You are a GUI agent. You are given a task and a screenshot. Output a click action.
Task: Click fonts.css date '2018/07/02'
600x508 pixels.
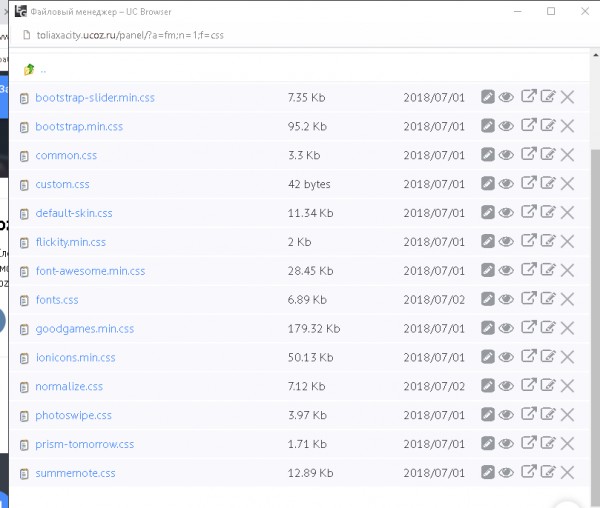pyautogui.click(x=434, y=300)
